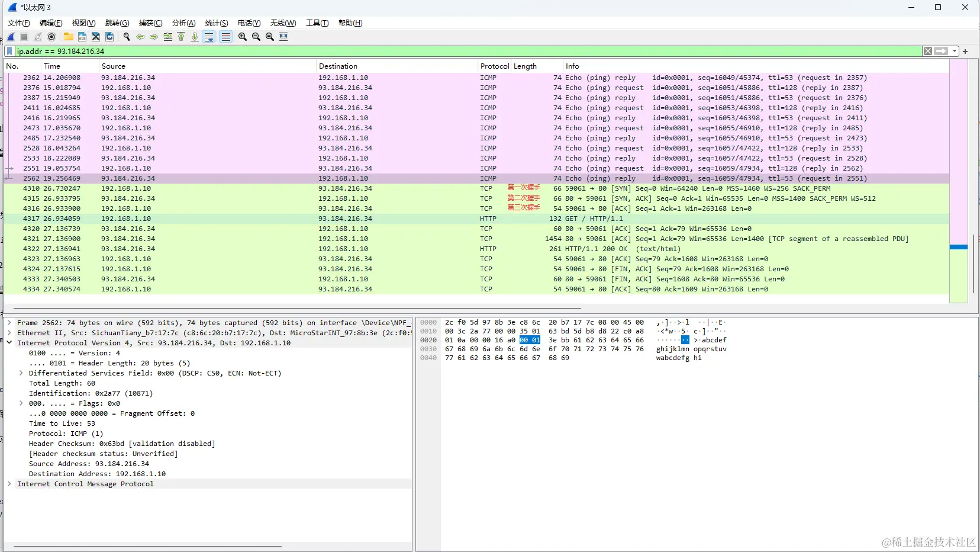Click the packet details horizontal scrollbar

147,547
